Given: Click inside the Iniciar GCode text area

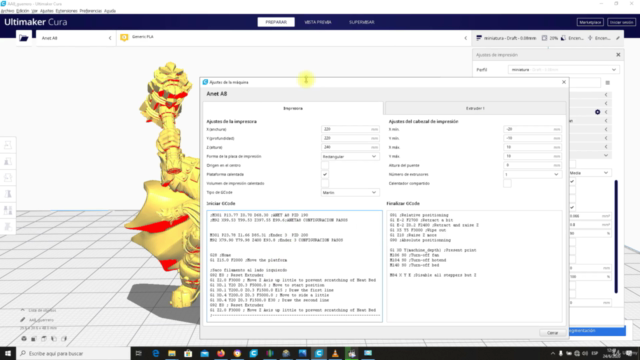Looking at the screenshot, I should tap(294, 266).
